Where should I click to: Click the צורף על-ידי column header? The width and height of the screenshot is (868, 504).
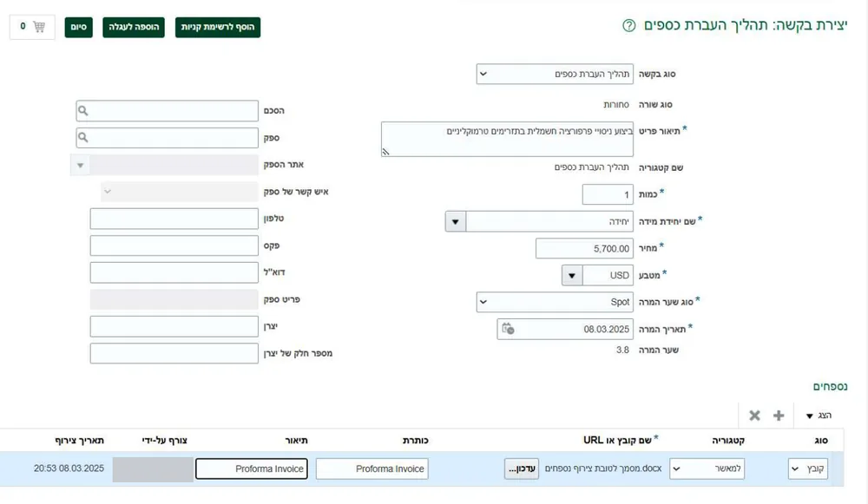click(164, 441)
